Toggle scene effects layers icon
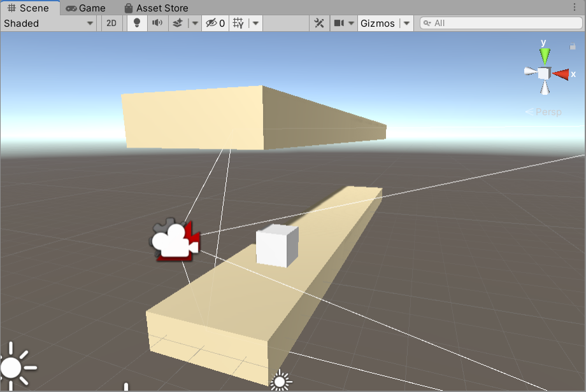Screen dimensions: 586x392 (178, 23)
